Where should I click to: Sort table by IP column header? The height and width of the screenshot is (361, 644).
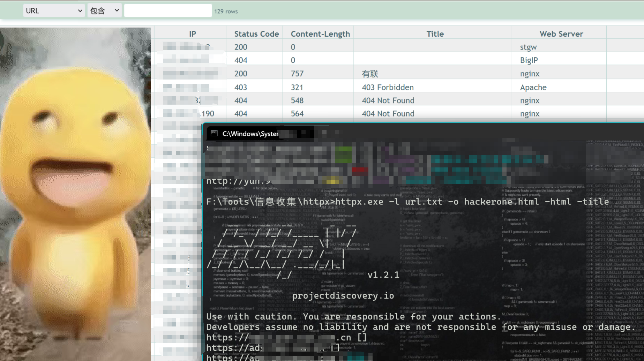point(192,34)
